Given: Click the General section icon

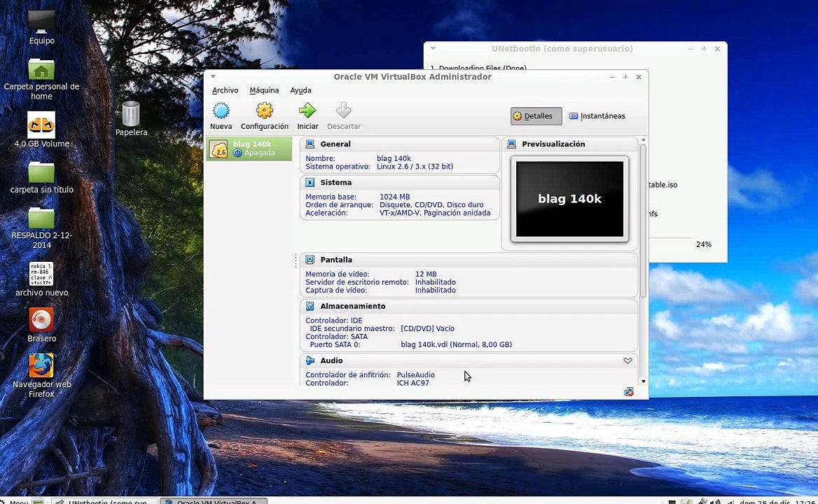Looking at the screenshot, I should (x=310, y=144).
